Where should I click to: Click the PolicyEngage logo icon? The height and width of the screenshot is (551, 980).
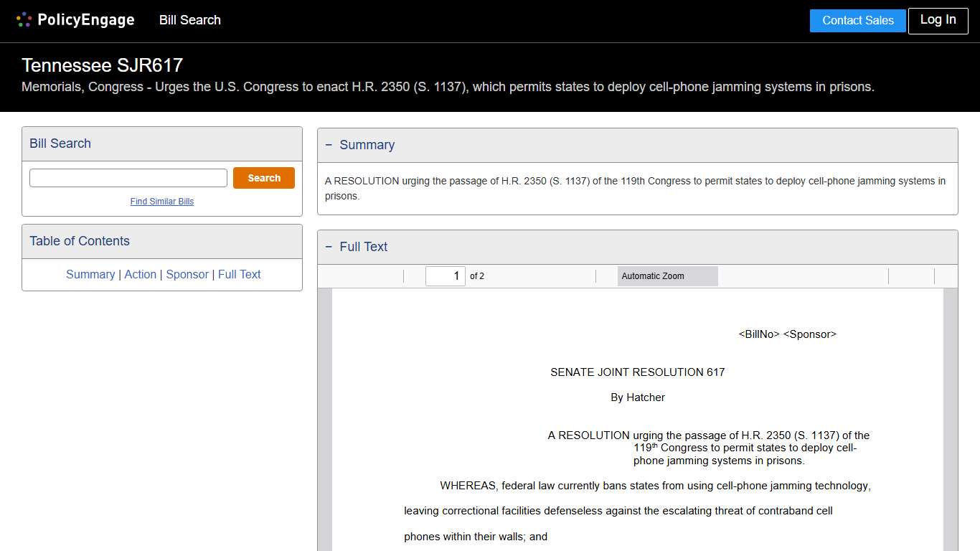coord(24,19)
